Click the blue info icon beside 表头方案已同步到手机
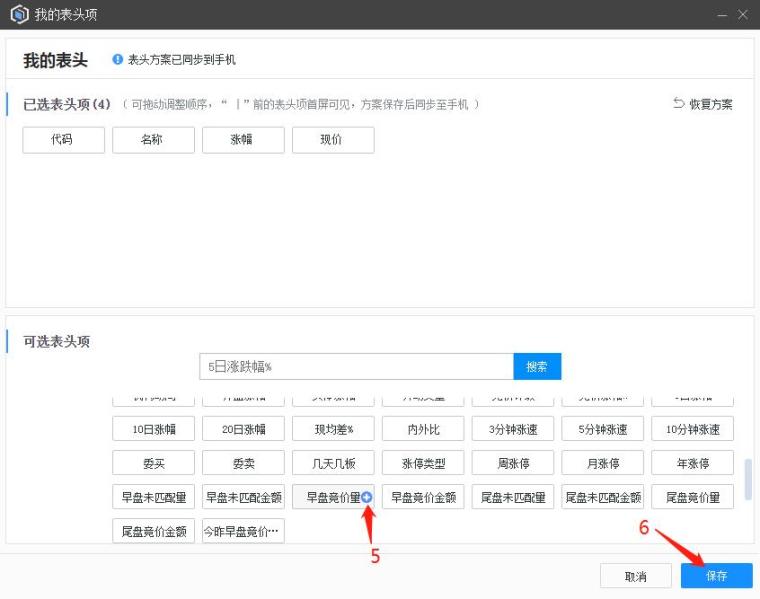The width and height of the screenshot is (760, 599). 117,59
